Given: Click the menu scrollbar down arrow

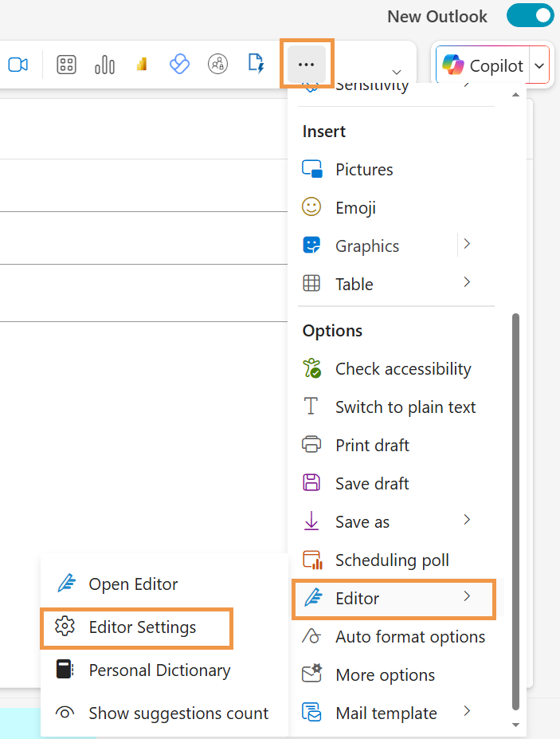Looking at the screenshot, I should 515,725.
